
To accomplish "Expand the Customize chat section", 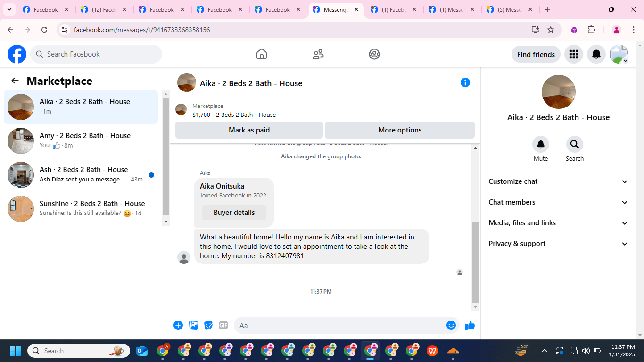I will pyautogui.click(x=559, y=181).
